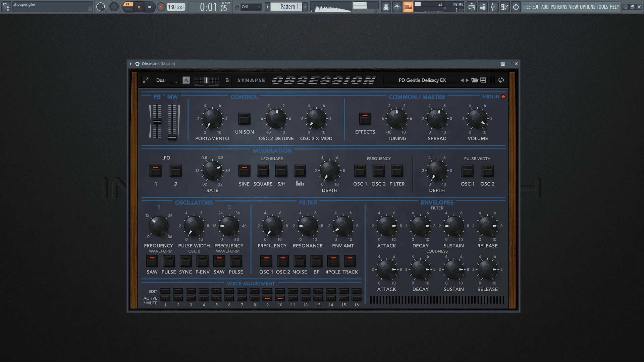Open the PATTERNS menu

coord(559,7)
